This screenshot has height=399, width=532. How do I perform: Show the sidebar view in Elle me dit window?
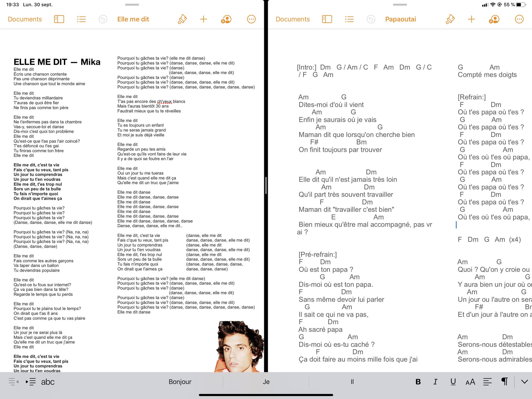(x=59, y=19)
